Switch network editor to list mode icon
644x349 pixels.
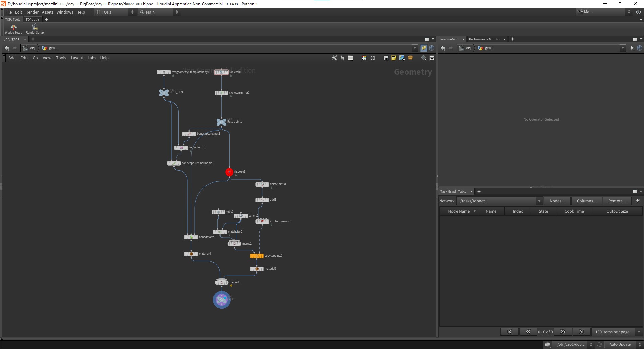tap(351, 58)
